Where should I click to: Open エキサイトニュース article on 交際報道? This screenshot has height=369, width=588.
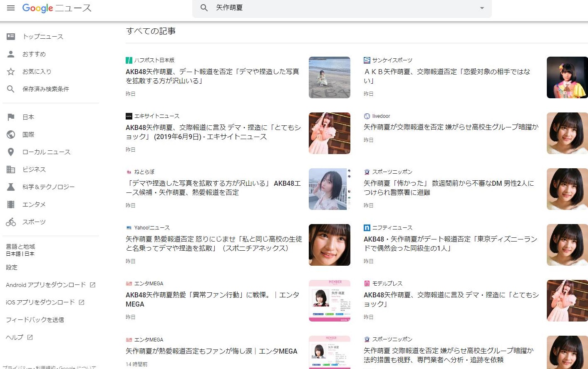click(213, 132)
